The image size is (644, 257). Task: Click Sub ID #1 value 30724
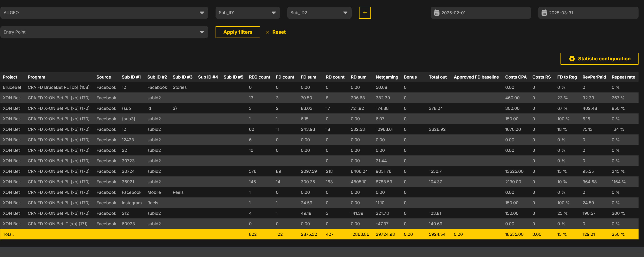tap(128, 171)
